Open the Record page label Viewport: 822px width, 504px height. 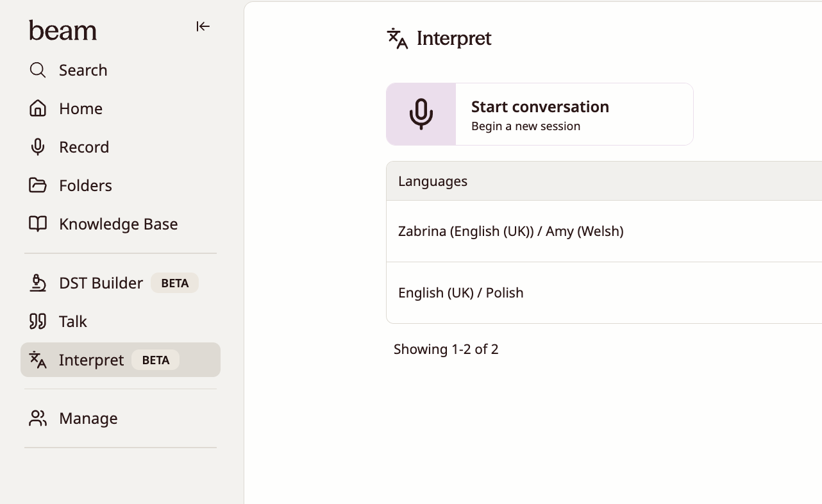84,147
